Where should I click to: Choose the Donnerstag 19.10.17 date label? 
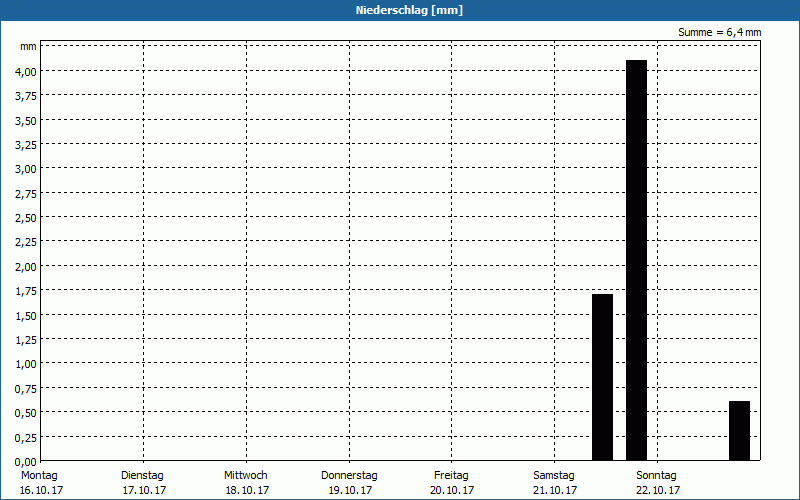[x=349, y=483]
